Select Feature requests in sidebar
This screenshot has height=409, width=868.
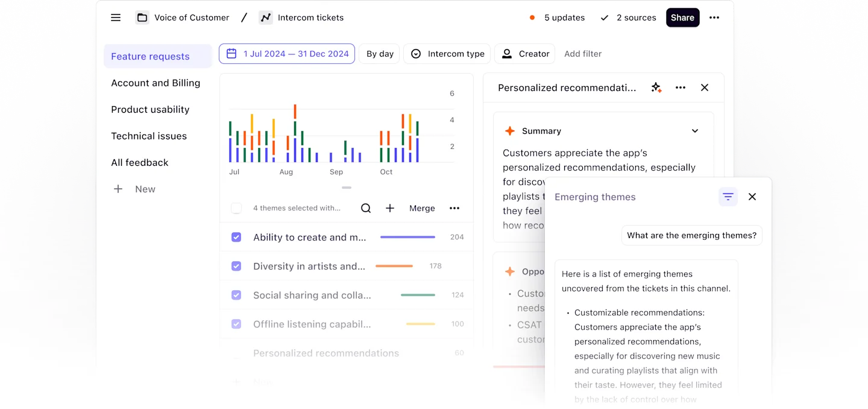coord(157,56)
